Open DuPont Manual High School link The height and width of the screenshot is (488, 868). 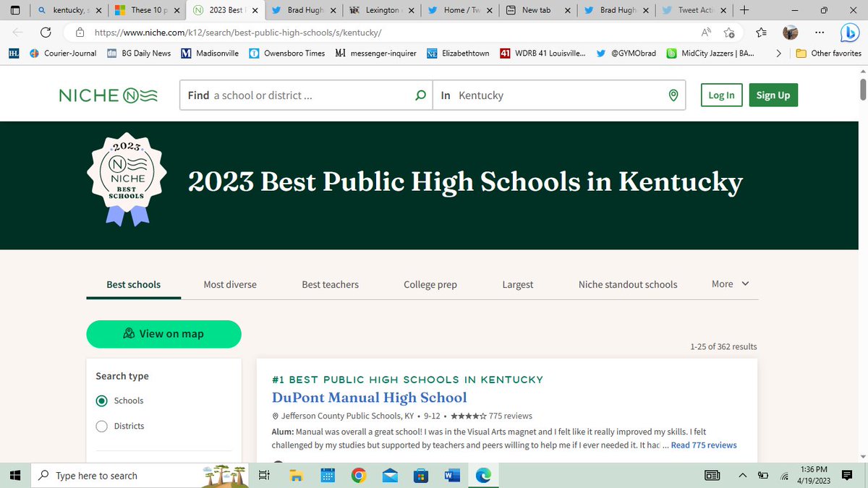(370, 398)
